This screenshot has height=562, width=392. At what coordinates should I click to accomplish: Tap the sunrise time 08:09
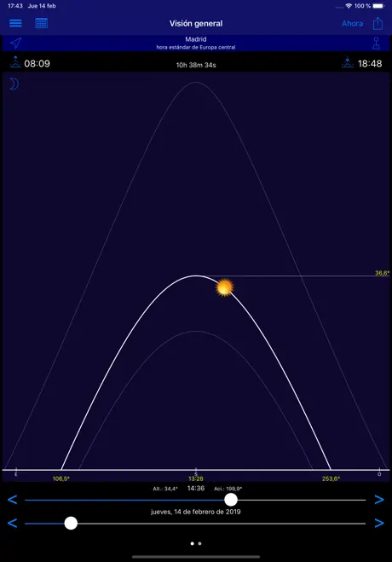[x=37, y=64]
